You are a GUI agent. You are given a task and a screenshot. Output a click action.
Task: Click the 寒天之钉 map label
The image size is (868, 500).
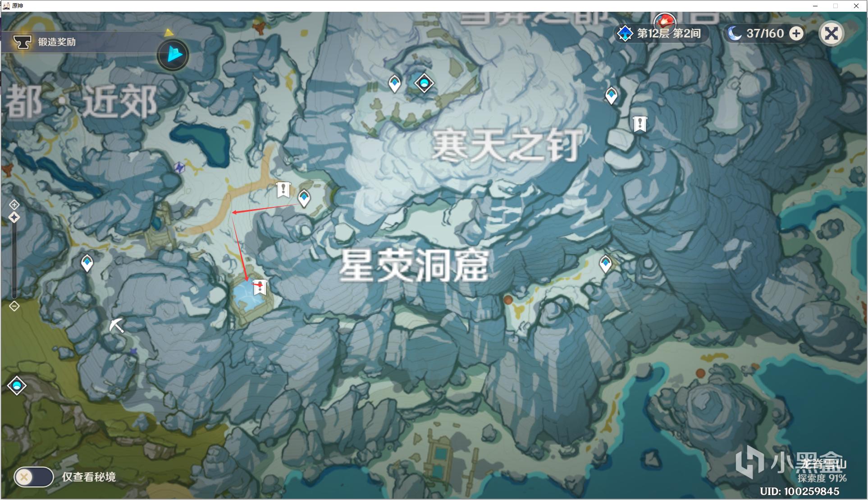point(507,145)
